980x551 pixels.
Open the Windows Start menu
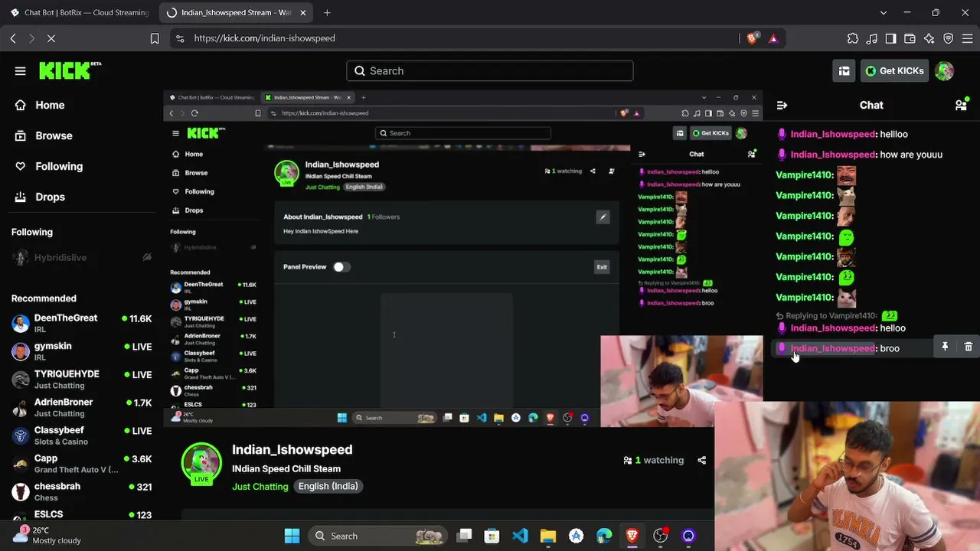click(292, 536)
